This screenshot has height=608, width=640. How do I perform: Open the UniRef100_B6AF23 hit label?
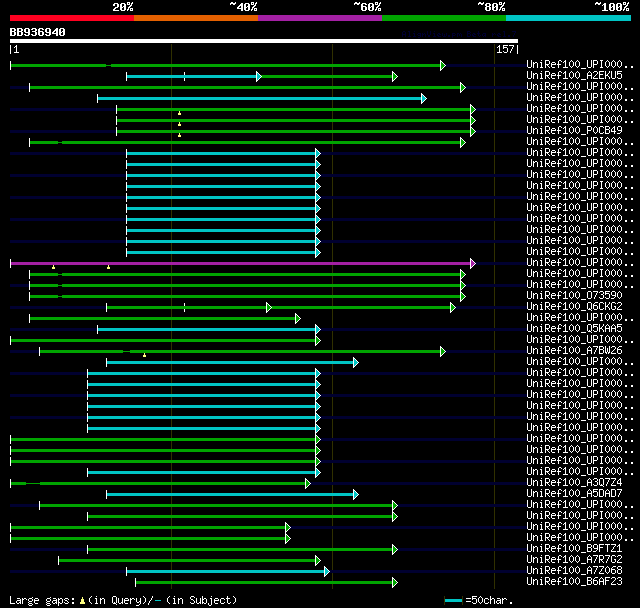point(574,581)
